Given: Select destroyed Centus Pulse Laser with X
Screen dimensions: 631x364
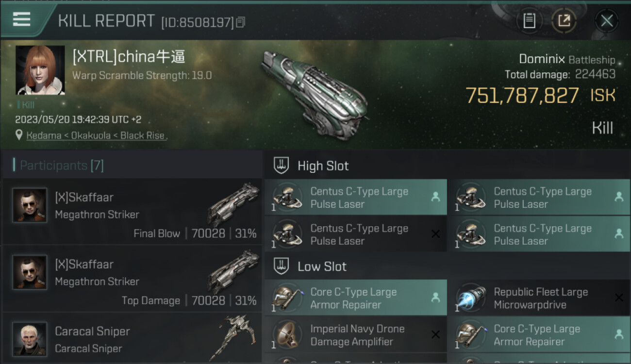Looking at the screenshot, I should coord(356,234).
